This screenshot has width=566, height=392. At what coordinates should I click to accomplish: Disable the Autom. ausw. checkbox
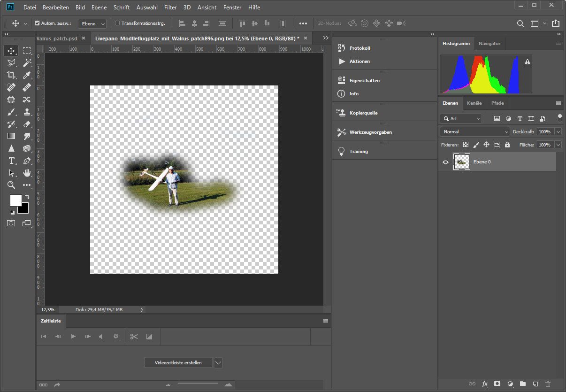[38, 23]
